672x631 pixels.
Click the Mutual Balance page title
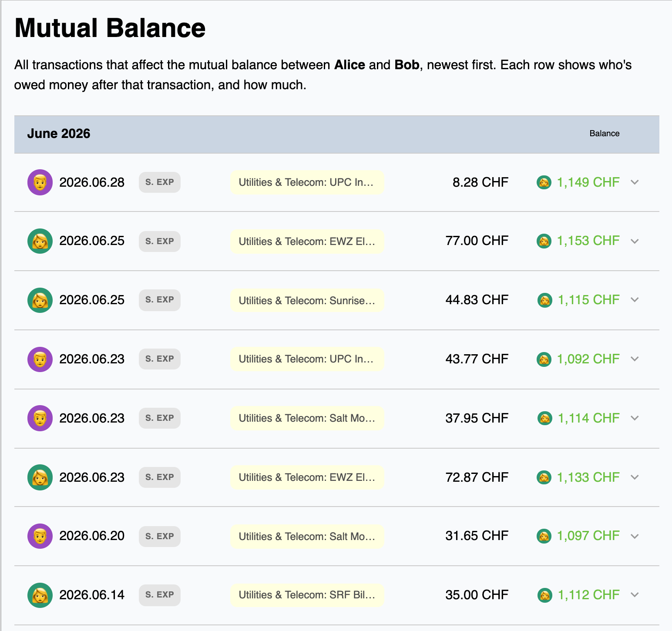point(110,28)
